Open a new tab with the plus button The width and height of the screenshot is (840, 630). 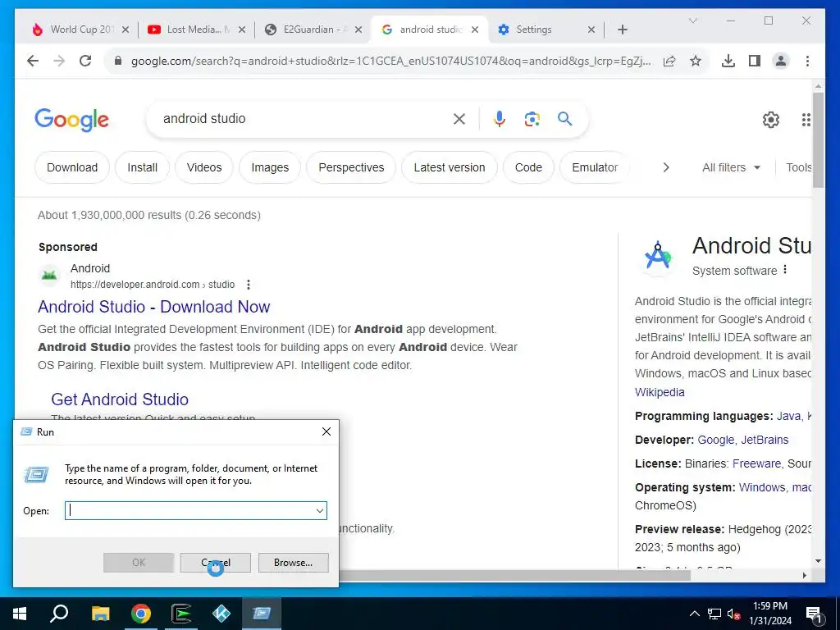(x=623, y=30)
